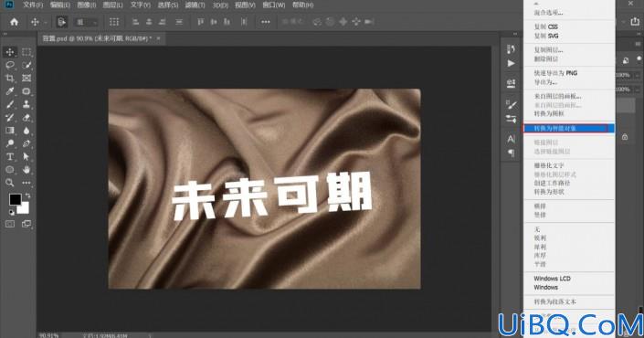The image size is (644, 338).
Task: Select the Hand tool
Action: (26, 170)
